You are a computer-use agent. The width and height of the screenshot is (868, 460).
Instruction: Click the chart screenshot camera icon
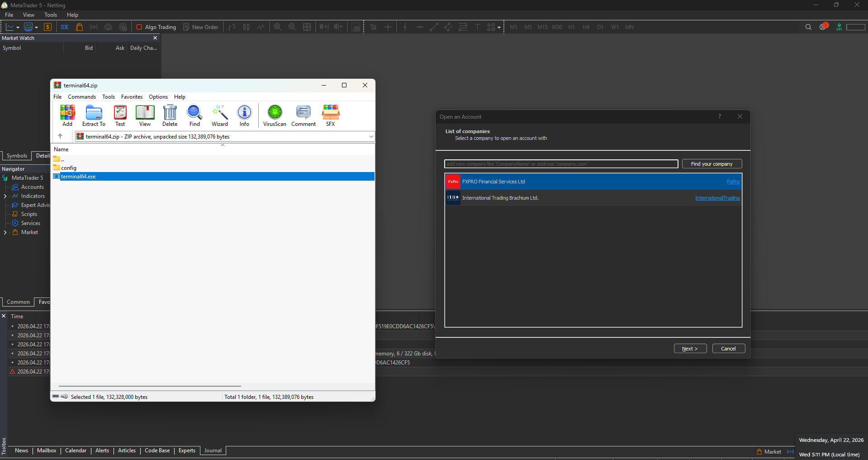click(356, 27)
